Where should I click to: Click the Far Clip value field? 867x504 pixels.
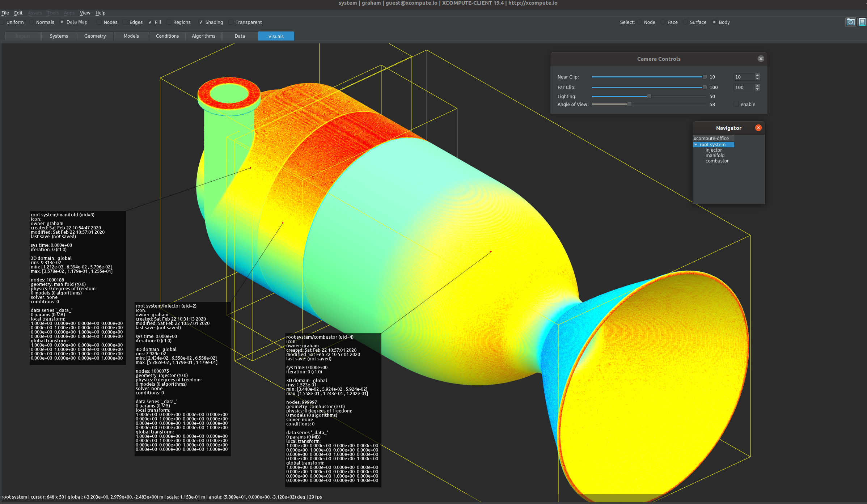point(744,88)
